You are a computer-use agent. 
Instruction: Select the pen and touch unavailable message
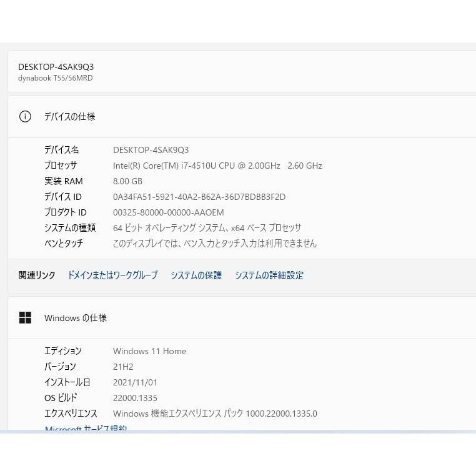pos(215,244)
